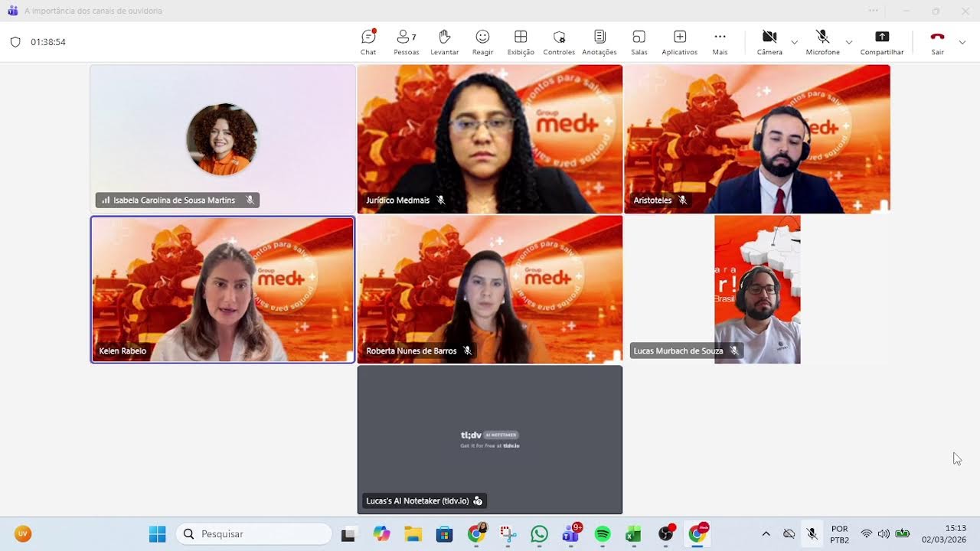Open the meeting Chat panel
Viewport: 980px width, 551px height.
(368, 42)
